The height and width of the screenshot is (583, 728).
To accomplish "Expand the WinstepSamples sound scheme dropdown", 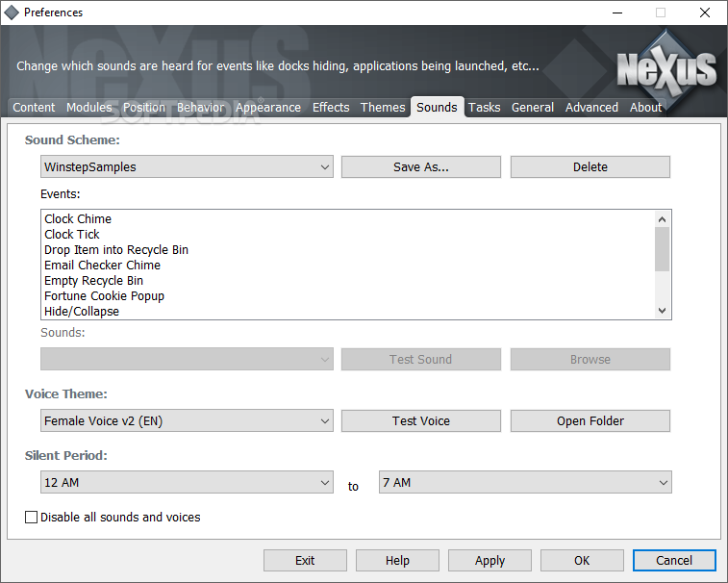I will click(187, 166).
